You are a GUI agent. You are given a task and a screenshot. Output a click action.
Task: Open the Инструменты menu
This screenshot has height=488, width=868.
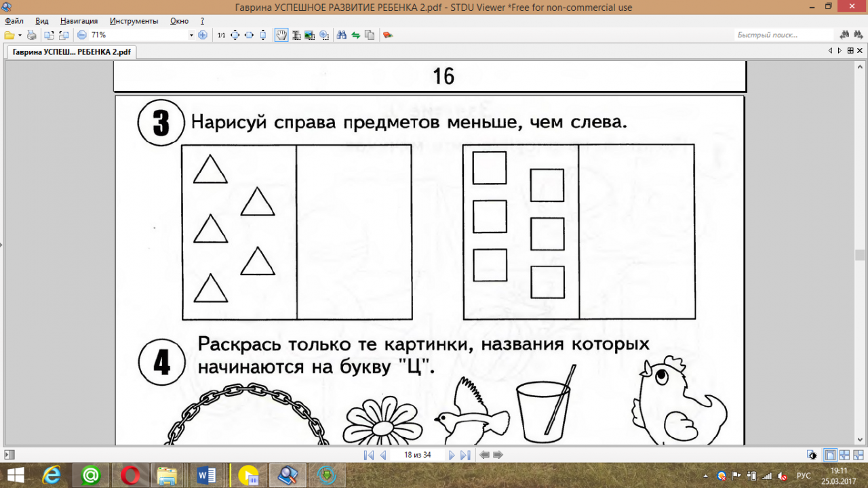[x=134, y=21]
